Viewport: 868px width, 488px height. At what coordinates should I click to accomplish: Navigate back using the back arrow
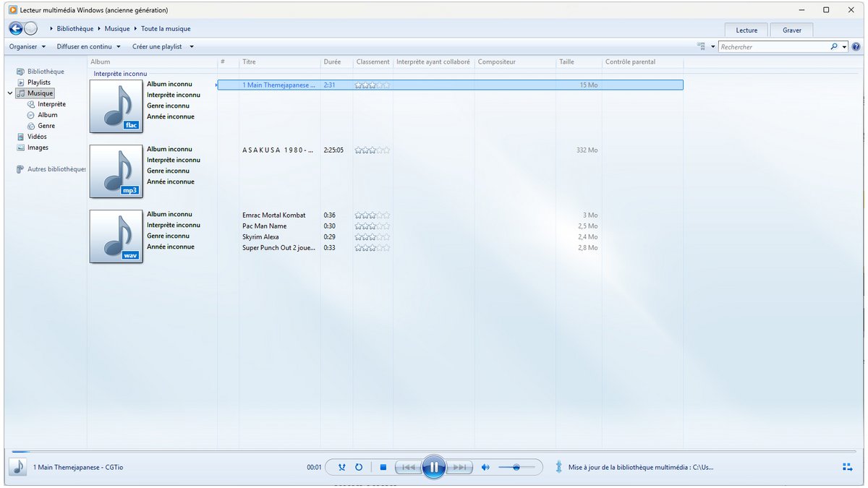[x=15, y=28]
